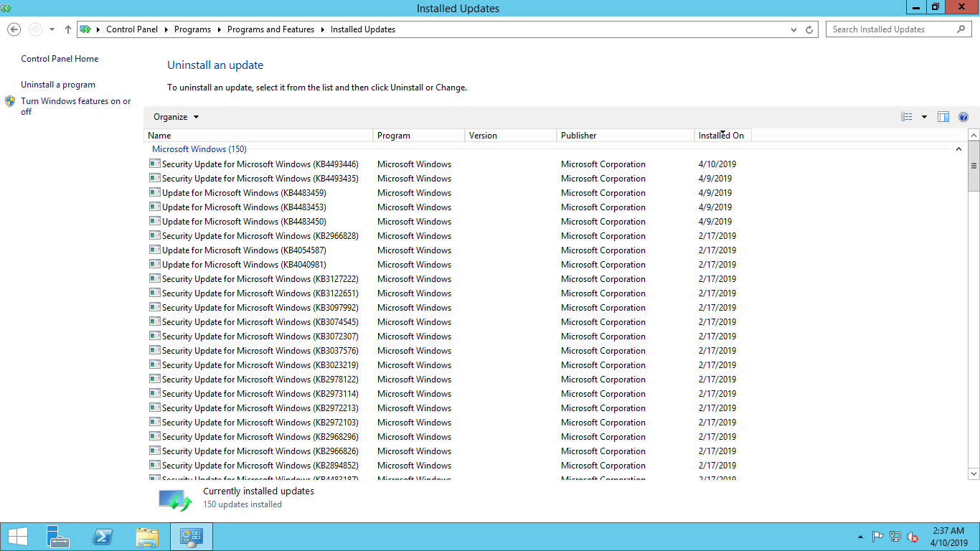
Task: Select Security Update for Microsoft Windows (KB3037576)
Action: [x=260, y=351]
